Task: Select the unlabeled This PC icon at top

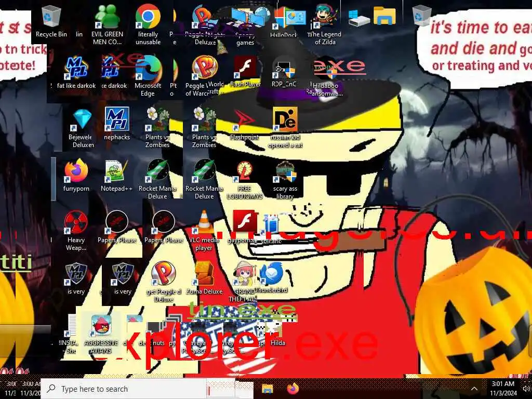Action: [358, 17]
